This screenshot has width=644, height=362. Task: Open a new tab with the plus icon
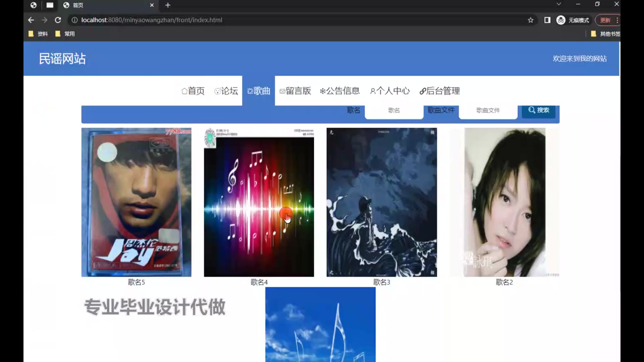168,5
